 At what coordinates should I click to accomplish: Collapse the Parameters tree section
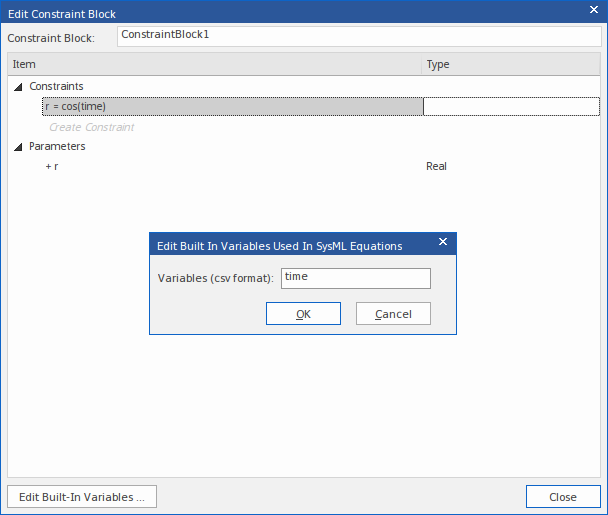tap(18, 147)
